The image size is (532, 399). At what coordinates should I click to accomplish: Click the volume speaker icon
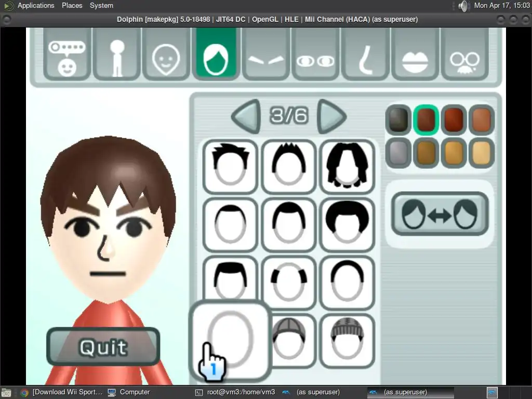click(x=463, y=6)
